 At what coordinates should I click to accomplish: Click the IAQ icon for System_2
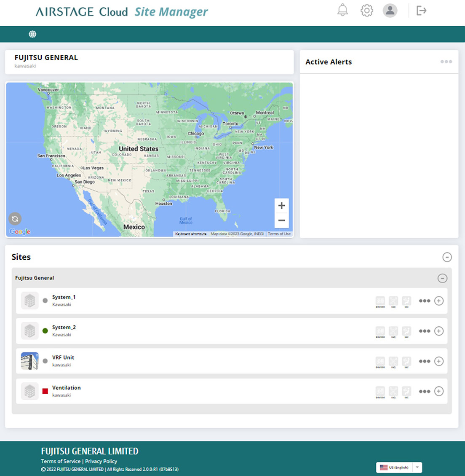(x=393, y=331)
